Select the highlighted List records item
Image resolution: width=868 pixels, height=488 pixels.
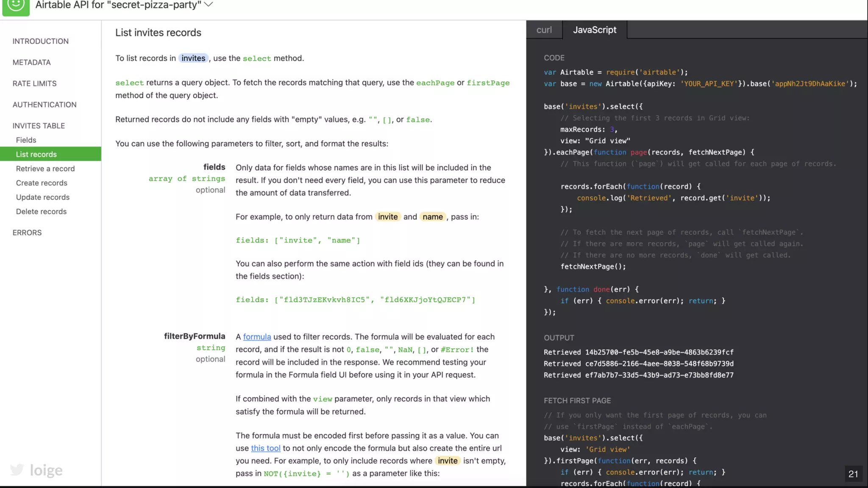pyautogui.click(x=36, y=154)
